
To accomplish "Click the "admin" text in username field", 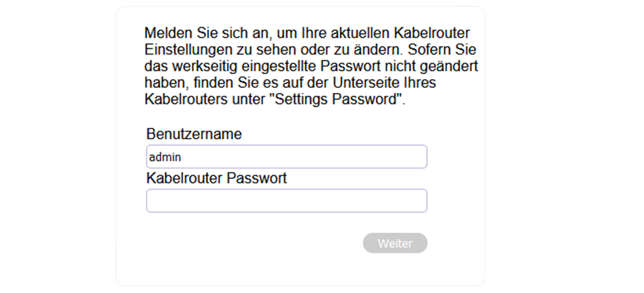I will pyautogui.click(x=165, y=157).
